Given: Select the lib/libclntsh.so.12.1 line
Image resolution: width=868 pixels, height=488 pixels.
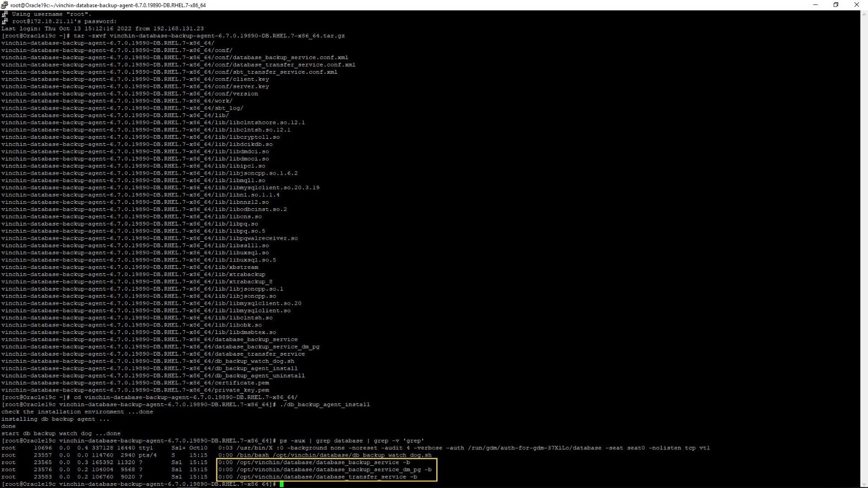Looking at the screenshot, I should click(146, 130).
